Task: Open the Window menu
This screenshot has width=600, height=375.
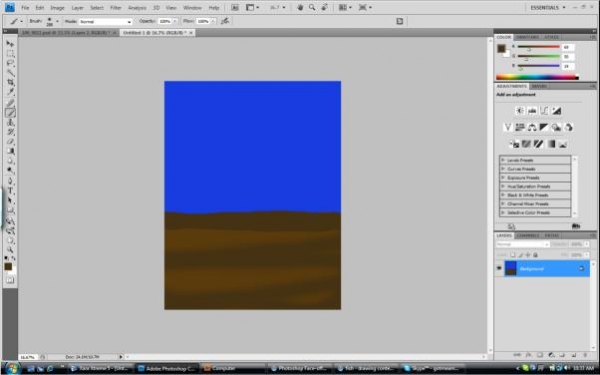Action: click(192, 8)
